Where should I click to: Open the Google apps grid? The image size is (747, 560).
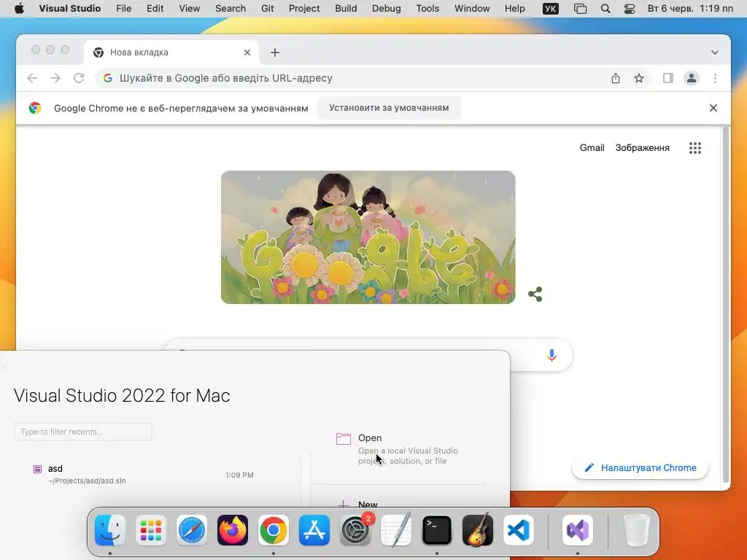click(695, 148)
